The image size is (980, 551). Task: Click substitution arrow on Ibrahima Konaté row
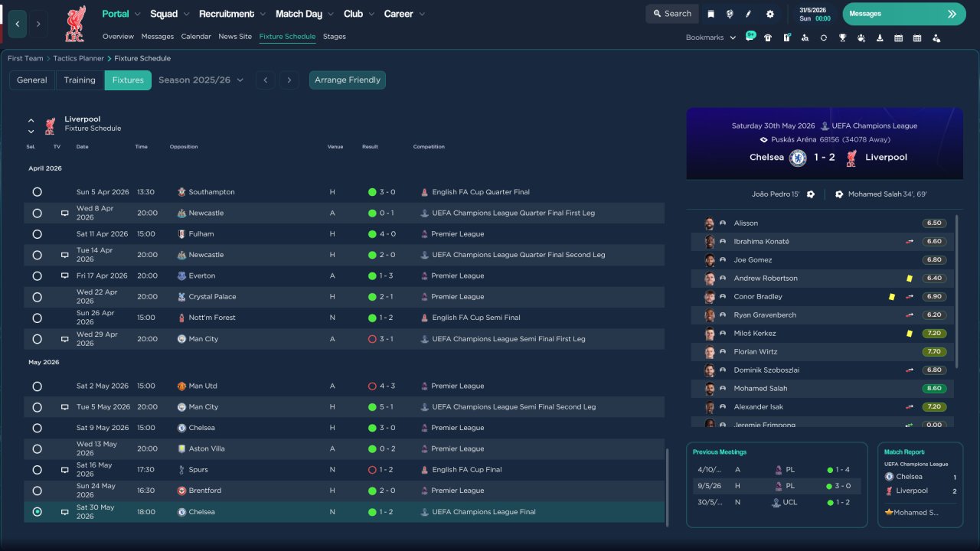(910, 242)
